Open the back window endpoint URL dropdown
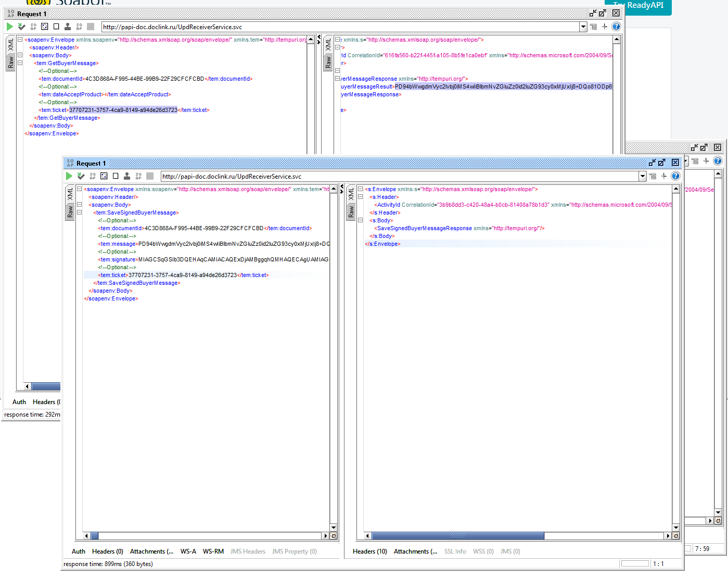The height and width of the screenshot is (577, 728). [583, 27]
